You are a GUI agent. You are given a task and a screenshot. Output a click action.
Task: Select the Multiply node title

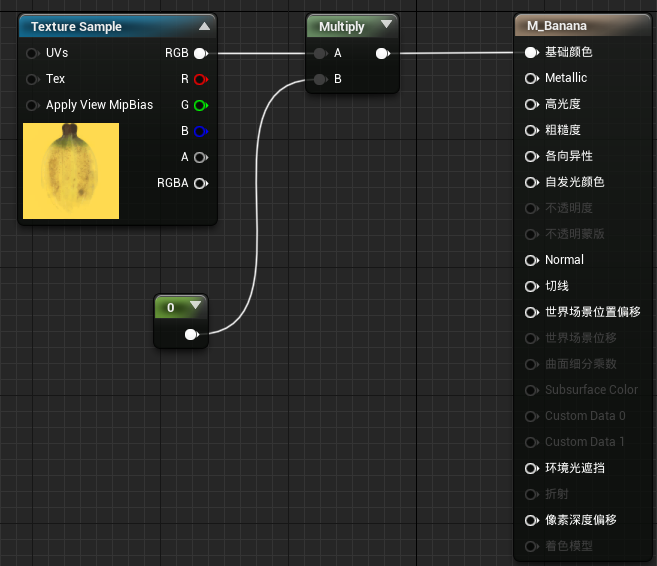click(342, 27)
